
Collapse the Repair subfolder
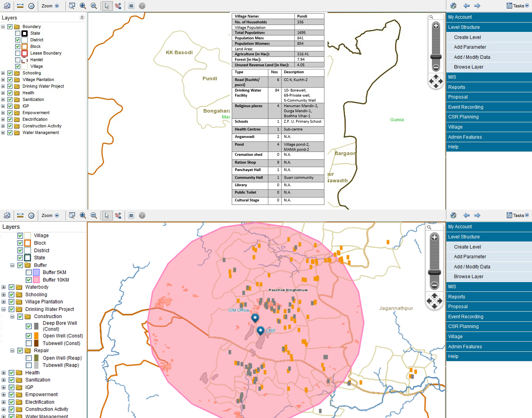pos(12,351)
